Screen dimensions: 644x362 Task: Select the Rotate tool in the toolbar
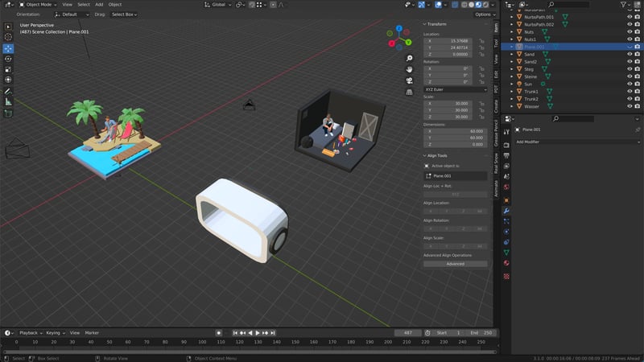[x=9, y=59]
